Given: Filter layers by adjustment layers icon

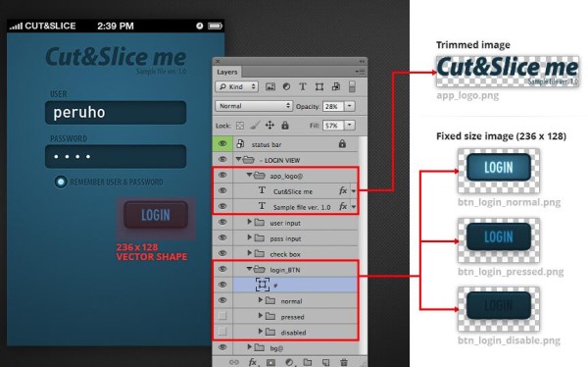Looking at the screenshot, I should click(x=286, y=86).
